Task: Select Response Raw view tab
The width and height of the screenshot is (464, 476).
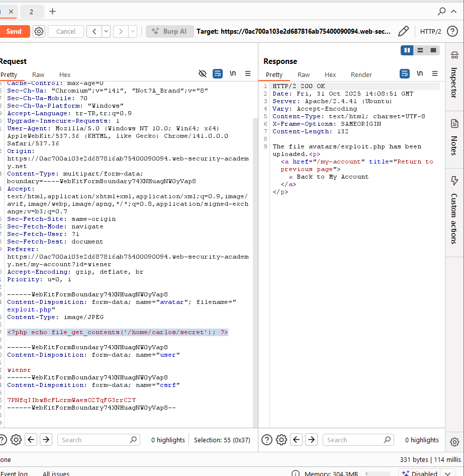Action: pos(304,74)
